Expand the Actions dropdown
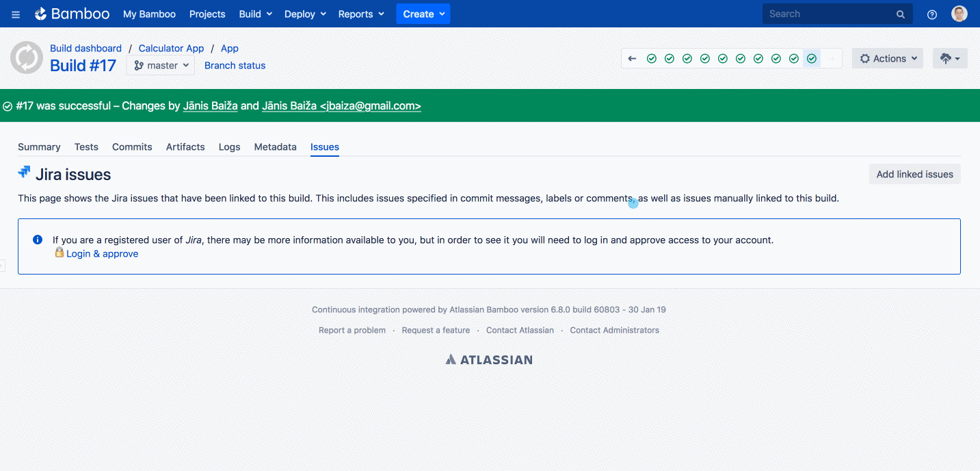 [x=887, y=59]
